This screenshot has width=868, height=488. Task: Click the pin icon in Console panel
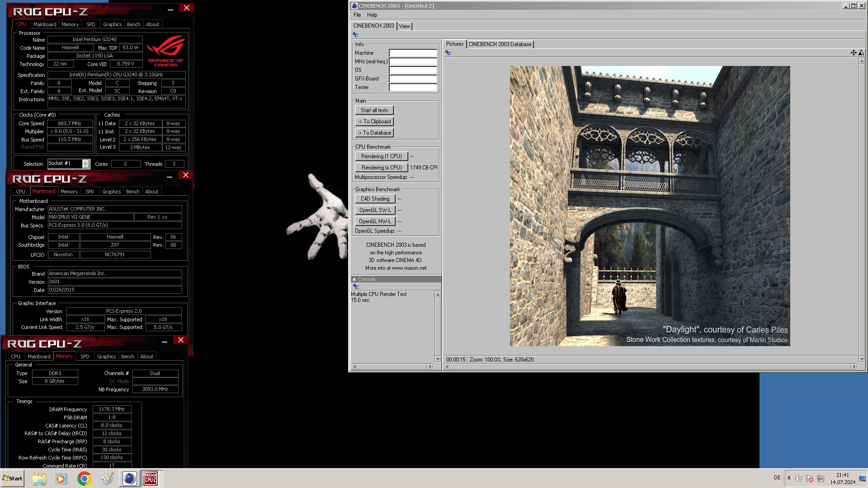click(356, 286)
